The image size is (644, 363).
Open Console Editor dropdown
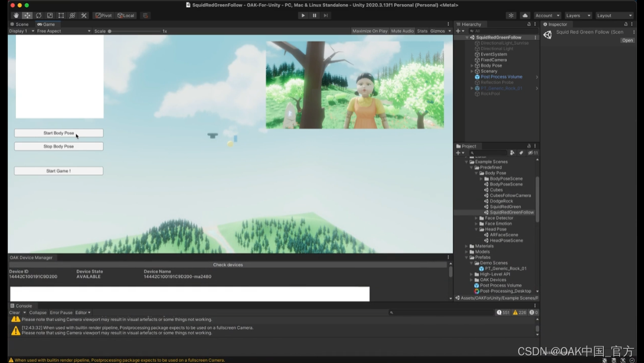[83, 312]
